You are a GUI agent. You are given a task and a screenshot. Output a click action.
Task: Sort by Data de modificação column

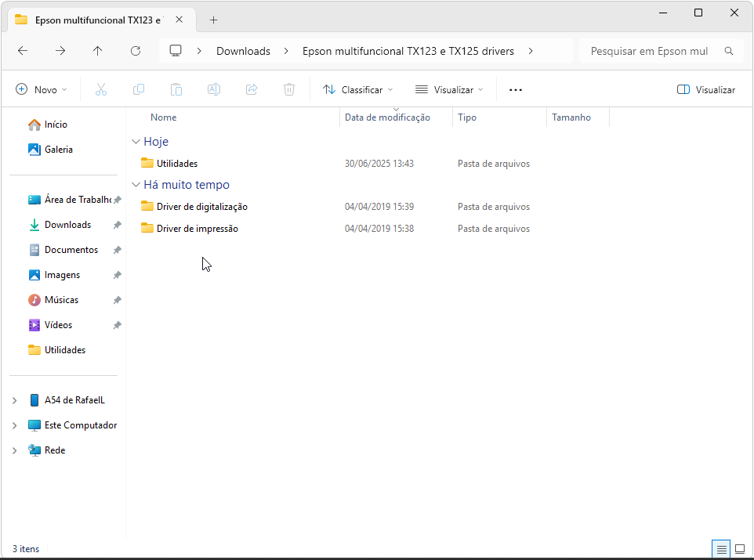(387, 117)
